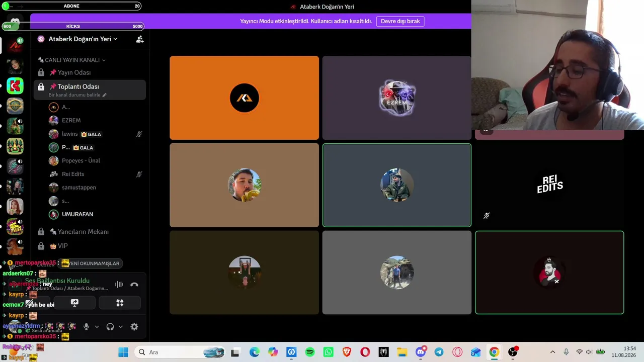Focus the EZREM avatar participant tile
The image size is (644, 362).
pyautogui.click(x=397, y=98)
